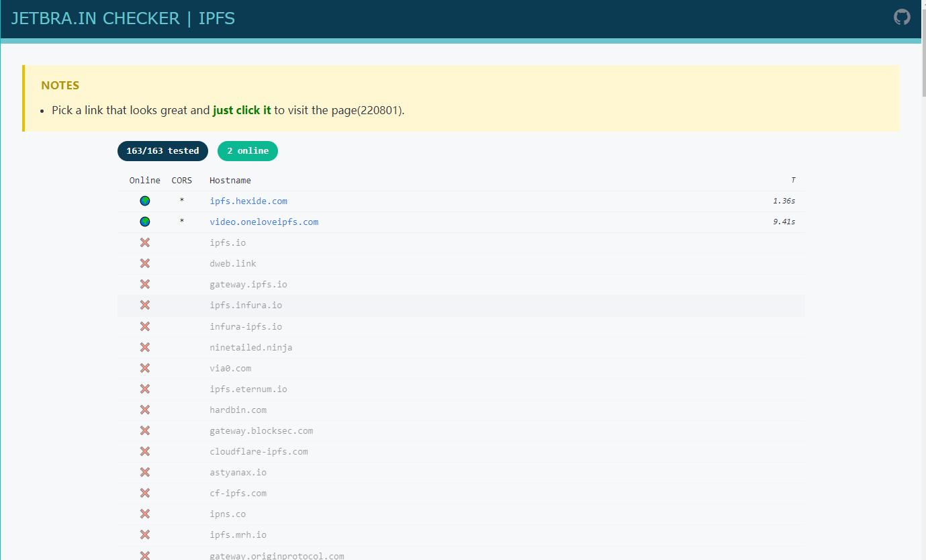Click the 'just click it' green text
Image resolution: width=926 pixels, height=560 pixels.
[242, 110]
